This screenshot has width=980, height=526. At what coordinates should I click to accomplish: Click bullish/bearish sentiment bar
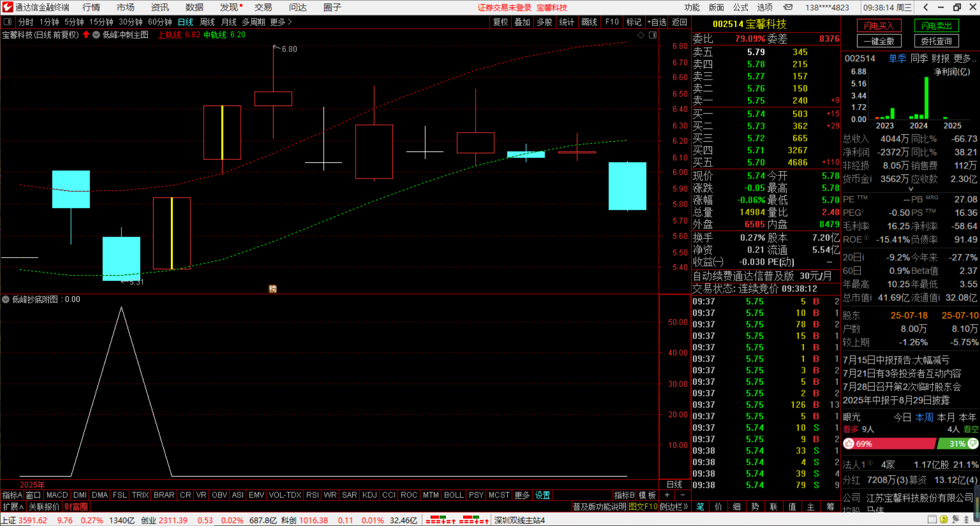point(911,444)
